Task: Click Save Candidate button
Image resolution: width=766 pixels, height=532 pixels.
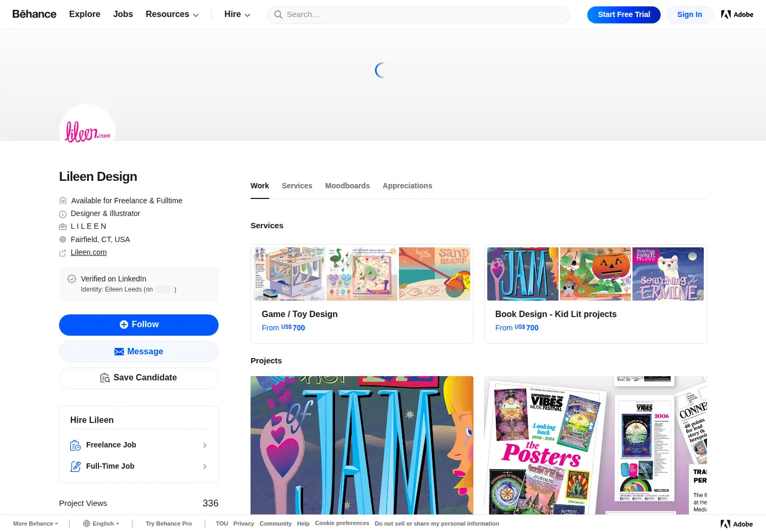Action: tap(139, 378)
